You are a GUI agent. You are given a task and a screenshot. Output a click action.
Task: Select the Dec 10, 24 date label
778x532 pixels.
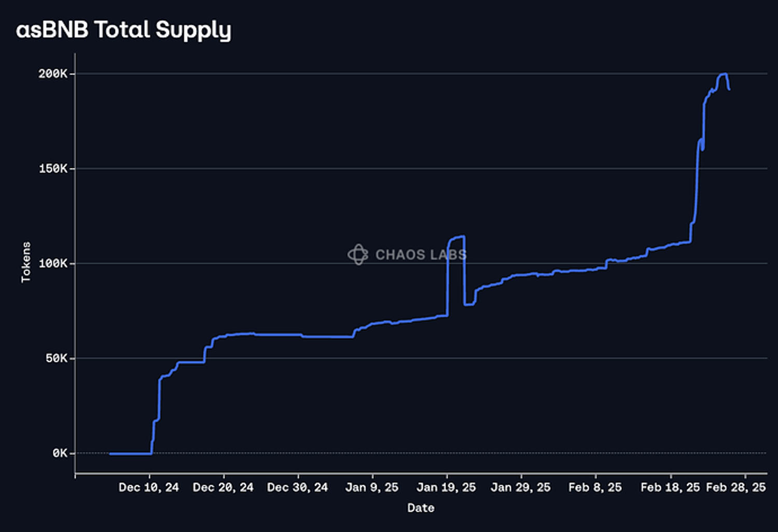[x=148, y=487]
